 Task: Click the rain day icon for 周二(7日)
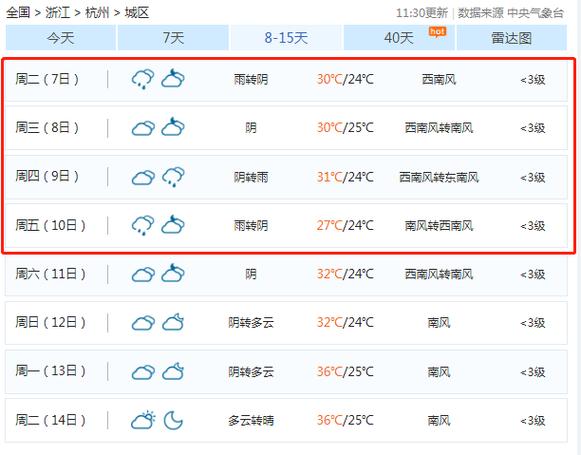(143, 79)
